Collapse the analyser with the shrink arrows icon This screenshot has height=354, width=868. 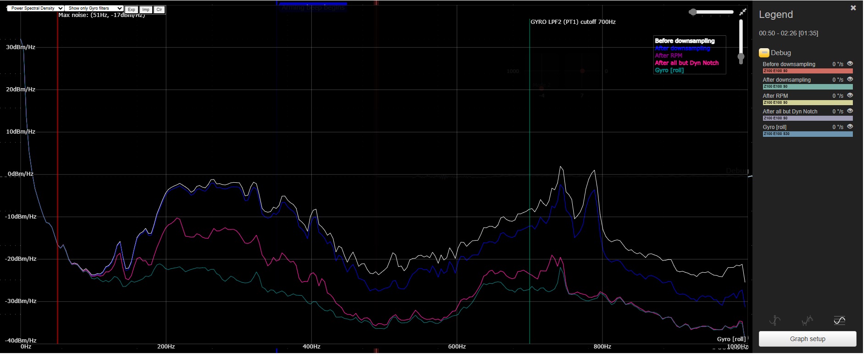click(743, 12)
